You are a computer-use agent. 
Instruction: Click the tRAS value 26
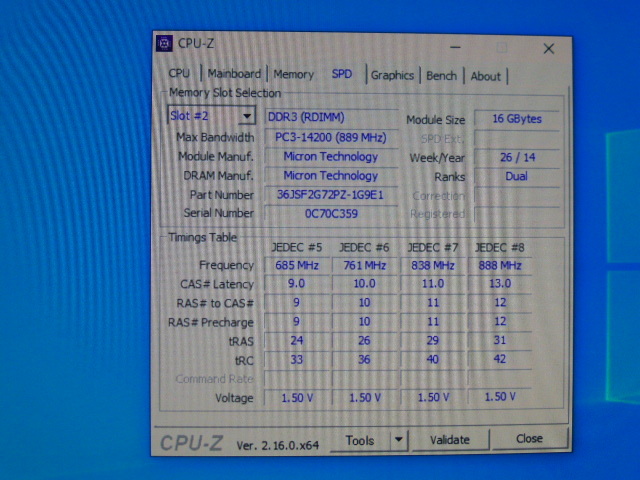pos(364,340)
